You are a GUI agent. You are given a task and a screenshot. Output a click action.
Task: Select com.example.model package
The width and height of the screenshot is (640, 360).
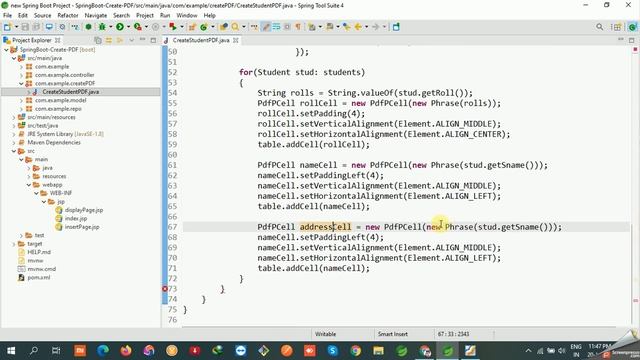(x=60, y=100)
